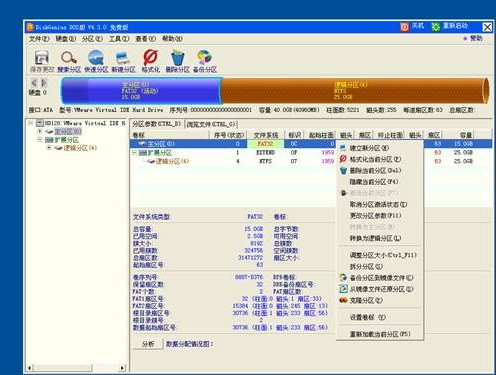Click the 保存更改 save changes toolbar icon
496x375 pixels.
click(x=42, y=58)
